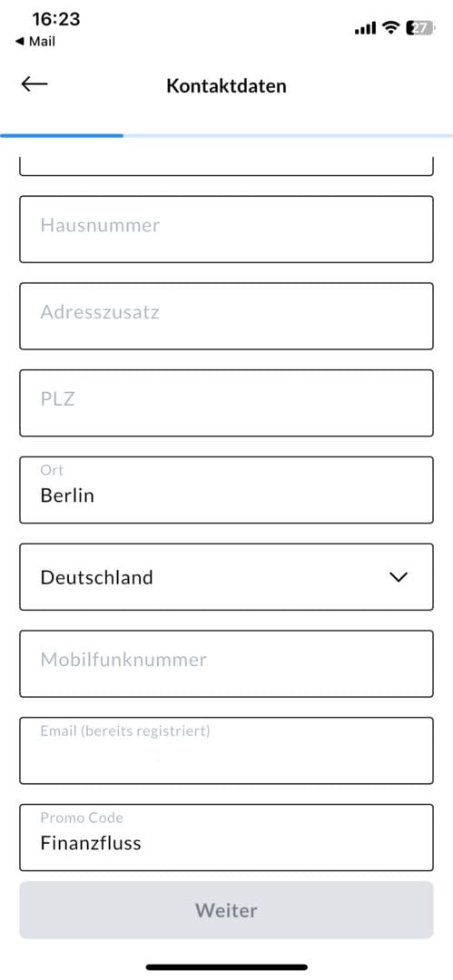This screenshot has height=980, width=453.
Task: Expand the country list with the chevron arrow
Action: click(399, 577)
